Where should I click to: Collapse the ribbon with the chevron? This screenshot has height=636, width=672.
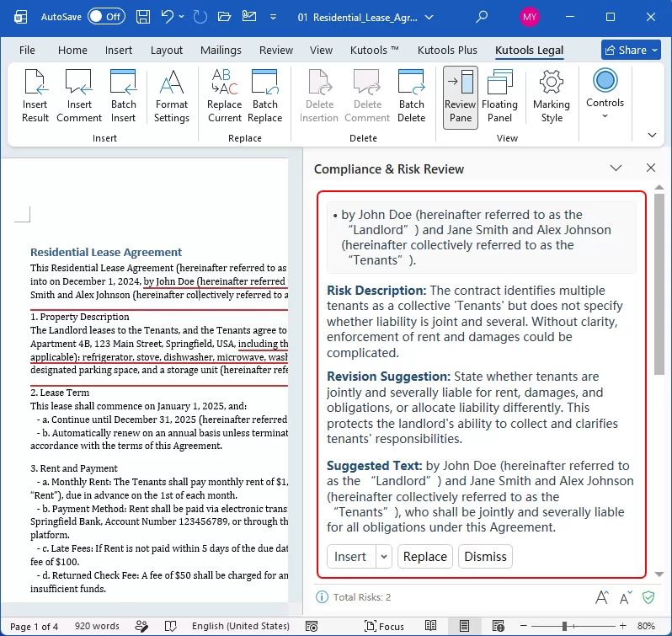(652, 136)
